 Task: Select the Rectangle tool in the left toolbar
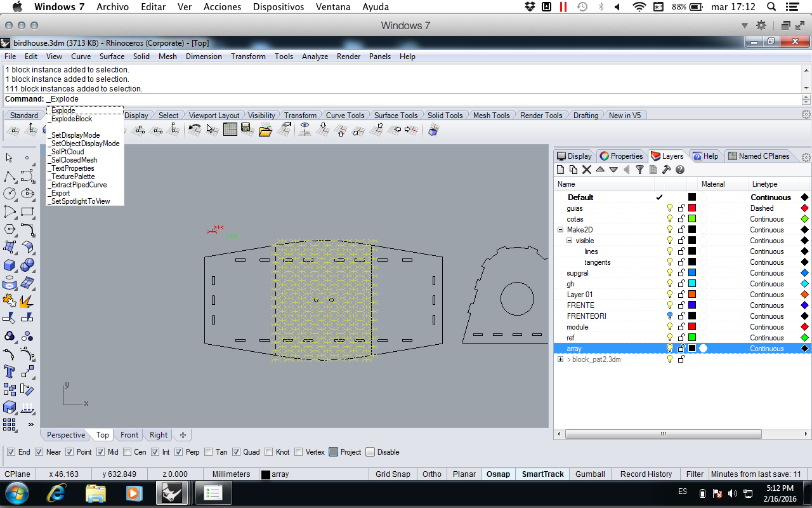[x=27, y=211]
